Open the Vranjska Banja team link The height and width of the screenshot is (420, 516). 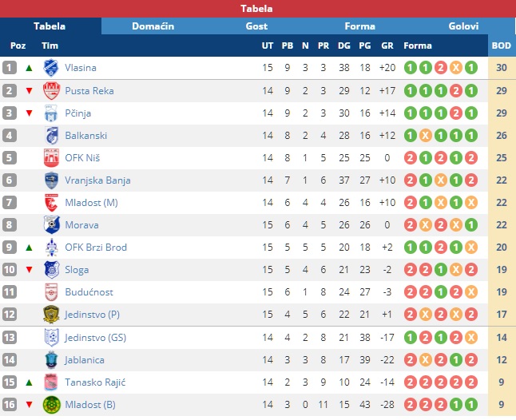tap(97, 180)
